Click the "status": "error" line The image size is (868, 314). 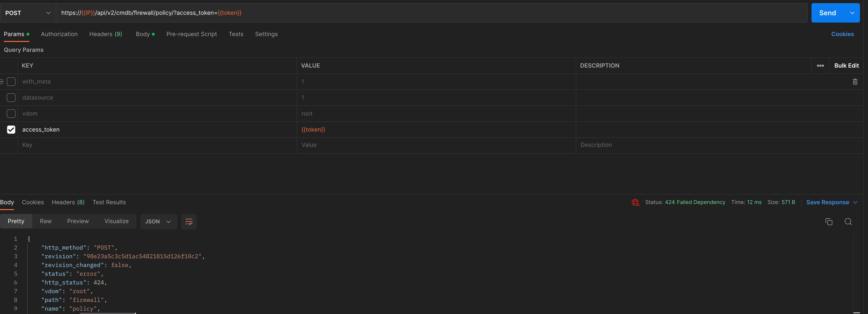point(73,274)
